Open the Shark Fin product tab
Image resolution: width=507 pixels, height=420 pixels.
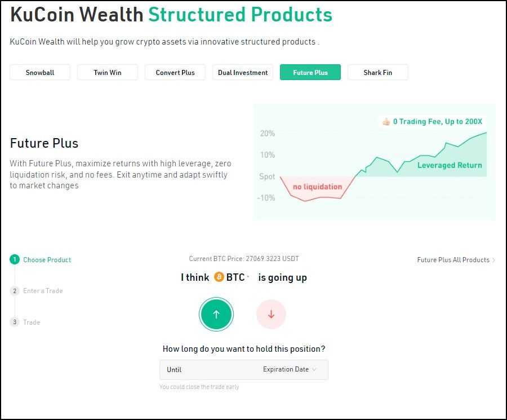377,72
